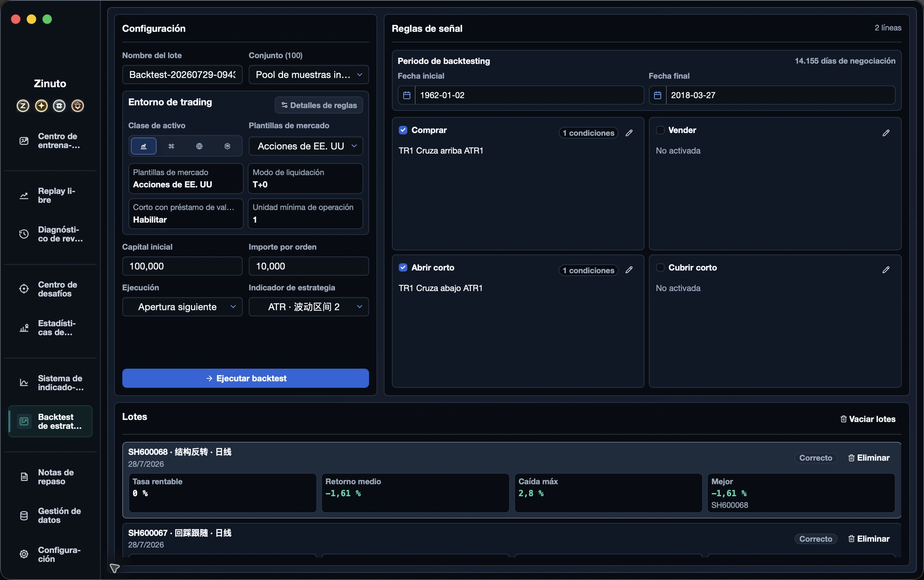Click the funnel filter icon at bottom left
This screenshot has height=580, width=924.
pyautogui.click(x=114, y=568)
